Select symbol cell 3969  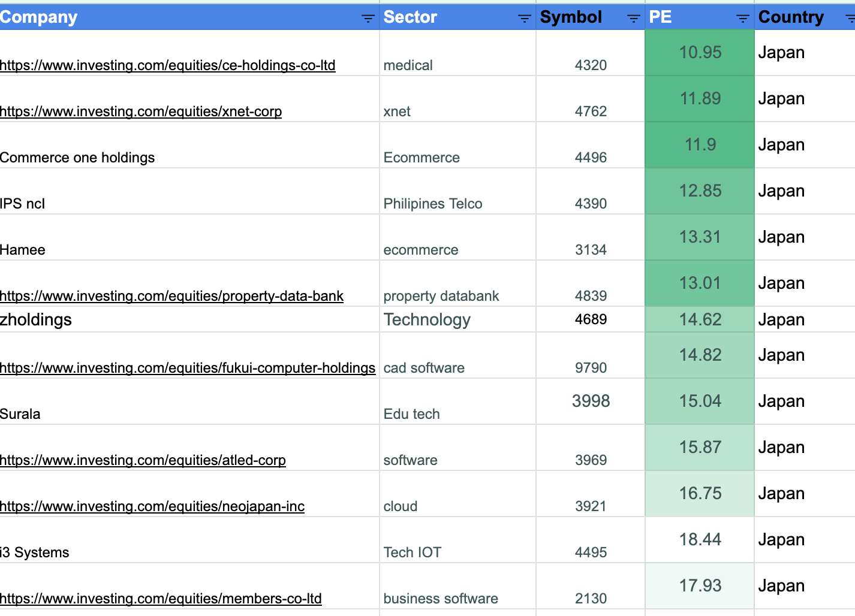[x=591, y=448]
